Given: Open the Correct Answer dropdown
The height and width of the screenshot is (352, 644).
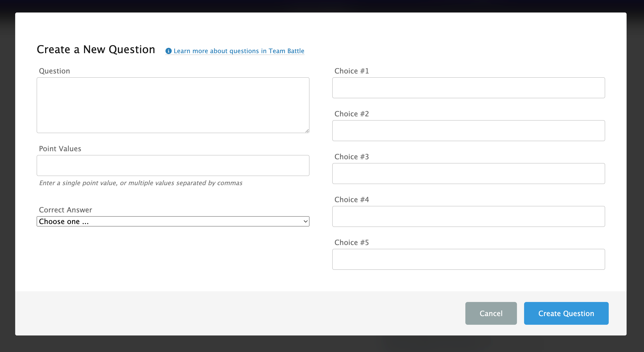Looking at the screenshot, I should click(173, 222).
